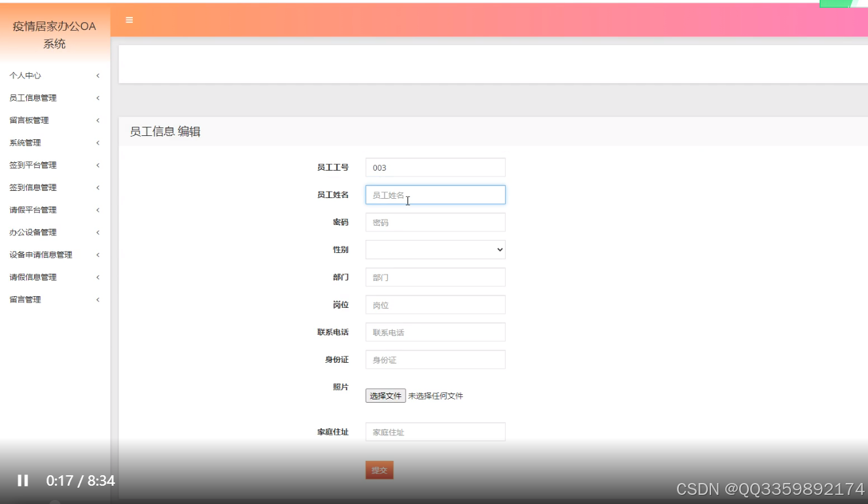This screenshot has height=504, width=868.
Task: Focus the 联系电话 input field
Action: [436, 332]
